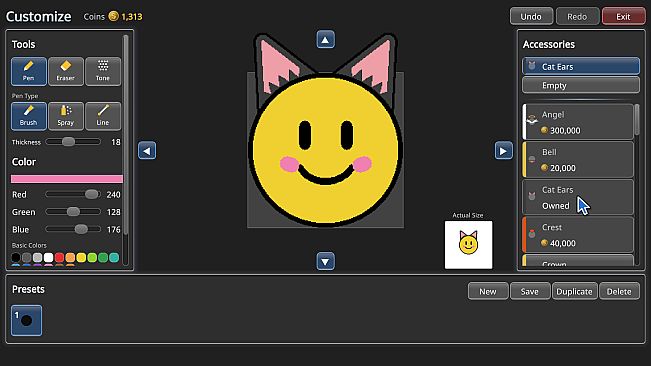This screenshot has width=651, height=366.
Task: Click the gold coin icon beside 1,313
Action: [113, 16]
